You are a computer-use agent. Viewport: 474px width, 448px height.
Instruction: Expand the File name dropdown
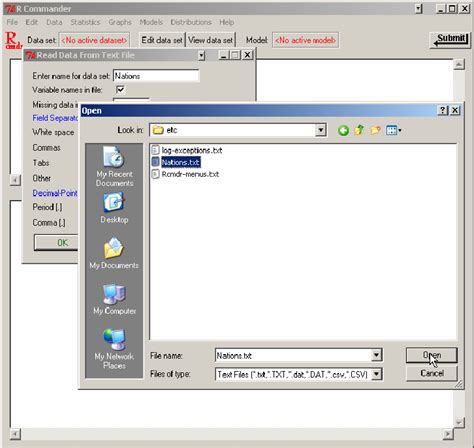pyautogui.click(x=377, y=355)
